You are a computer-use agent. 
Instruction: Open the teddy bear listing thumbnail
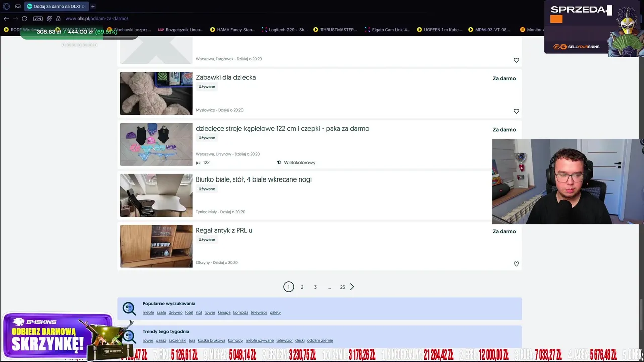156,94
